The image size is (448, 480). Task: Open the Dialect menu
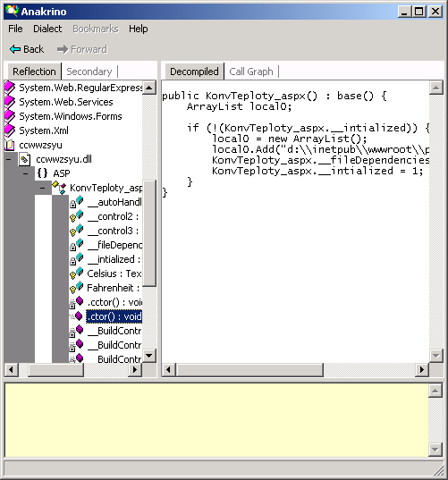[47, 29]
